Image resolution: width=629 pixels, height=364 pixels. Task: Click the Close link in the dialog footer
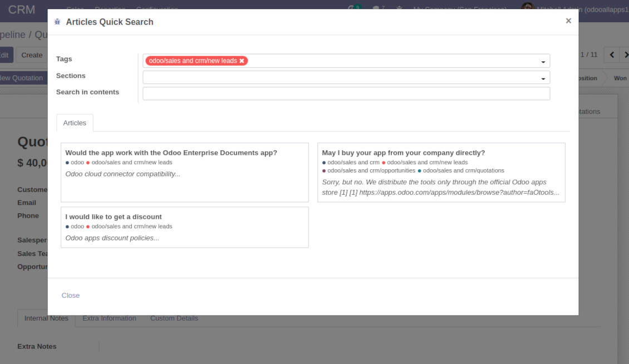tap(71, 296)
